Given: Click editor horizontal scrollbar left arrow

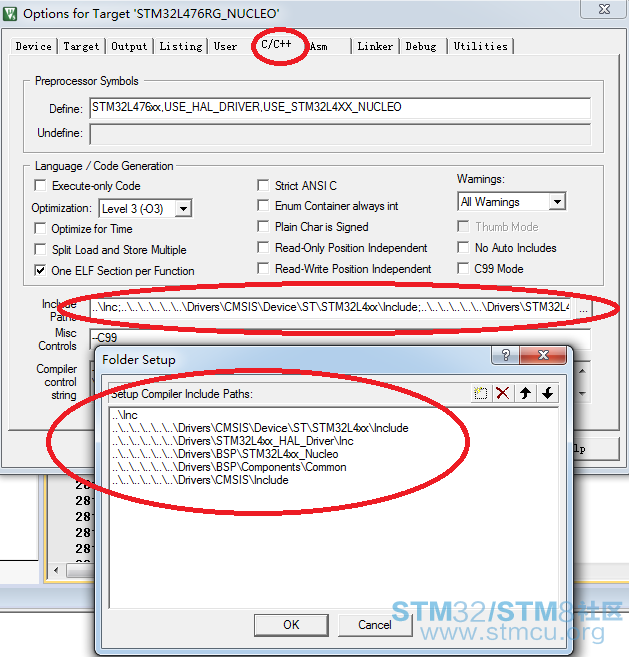Looking at the screenshot, I should pyautogui.click(x=57, y=570).
